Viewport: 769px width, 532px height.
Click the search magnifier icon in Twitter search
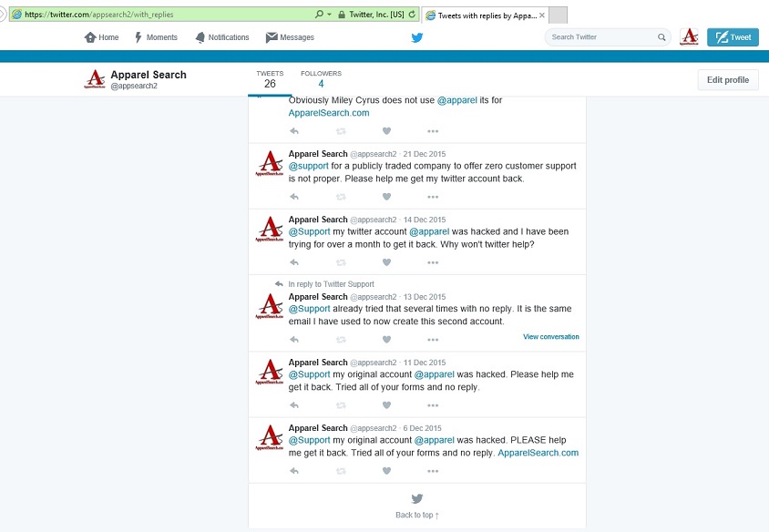pos(661,37)
